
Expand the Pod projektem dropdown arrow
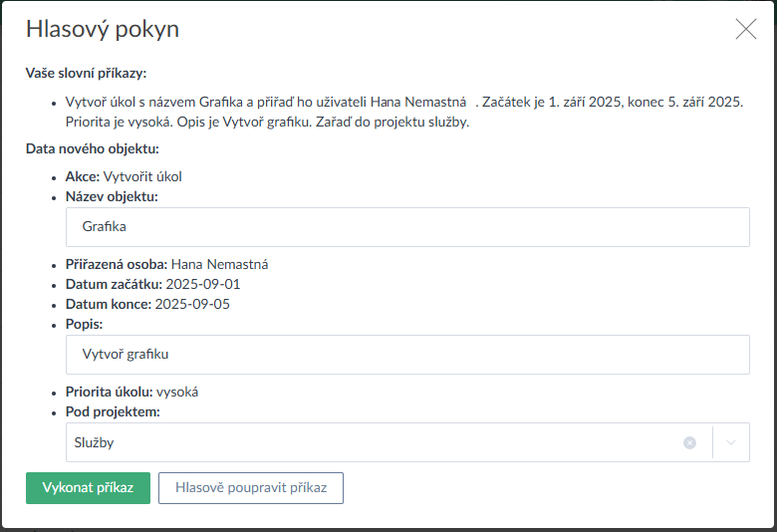731,442
